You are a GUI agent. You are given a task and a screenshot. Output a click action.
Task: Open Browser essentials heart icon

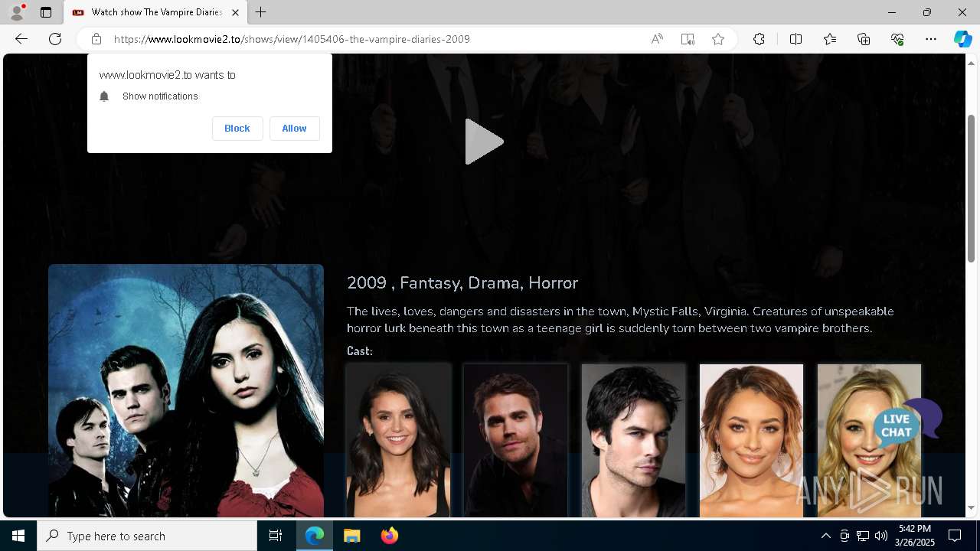(897, 39)
